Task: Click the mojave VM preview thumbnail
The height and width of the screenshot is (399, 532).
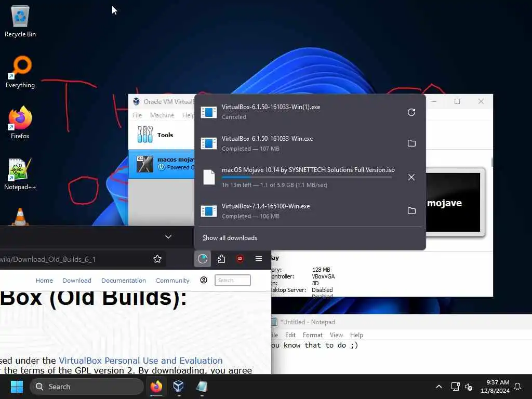Action: 453,203
